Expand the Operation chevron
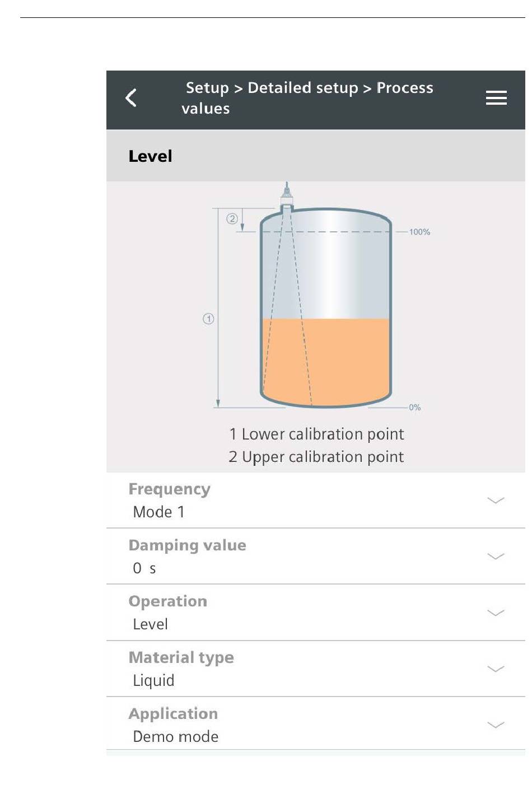The image size is (532, 785). (x=496, y=613)
